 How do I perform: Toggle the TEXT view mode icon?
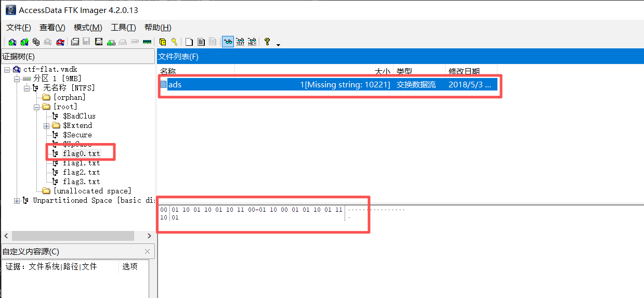(240, 42)
